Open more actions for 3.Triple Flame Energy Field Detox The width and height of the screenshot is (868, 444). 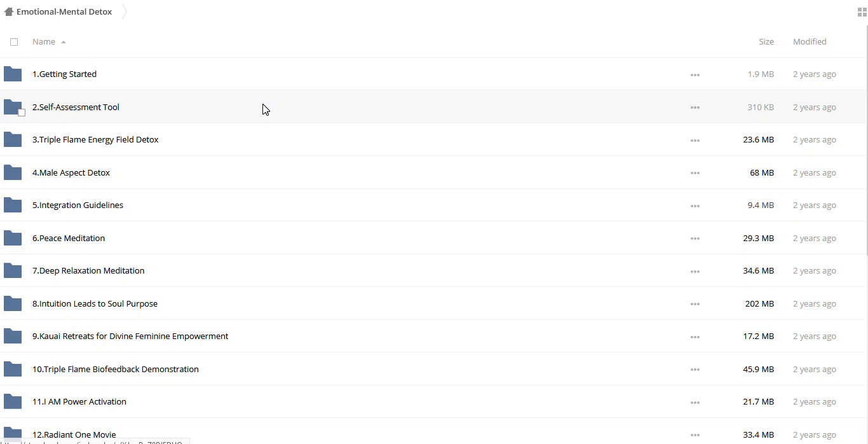pyautogui.click(x=695, y=141)
